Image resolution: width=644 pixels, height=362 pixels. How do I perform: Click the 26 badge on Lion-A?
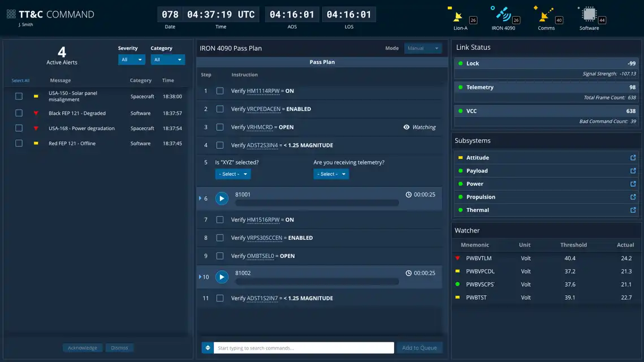coord(473,20)
